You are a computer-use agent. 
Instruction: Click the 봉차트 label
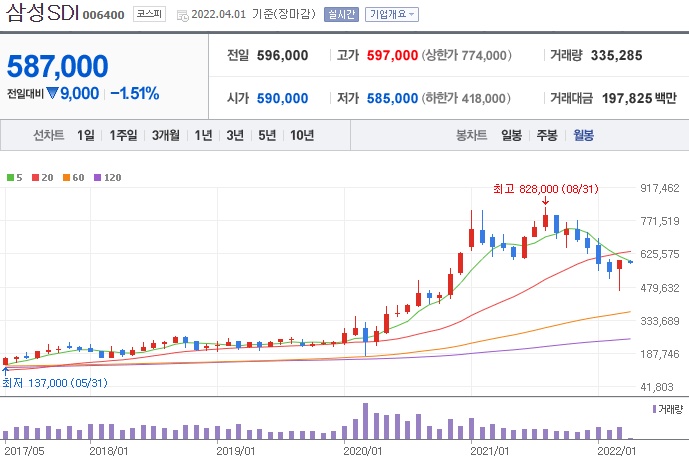(x=471, y=135)
